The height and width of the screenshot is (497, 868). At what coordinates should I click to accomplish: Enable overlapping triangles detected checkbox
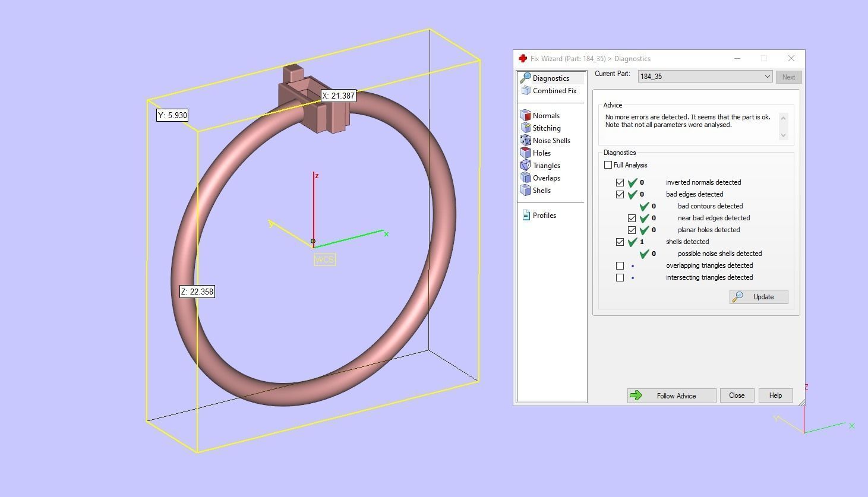tap(620, 265)
